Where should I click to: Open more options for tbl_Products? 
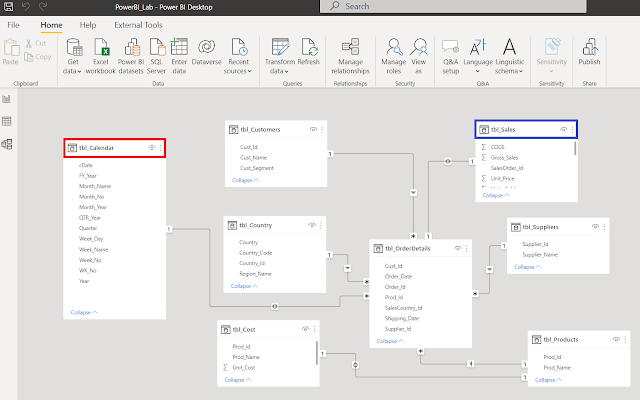click(625, 339)
